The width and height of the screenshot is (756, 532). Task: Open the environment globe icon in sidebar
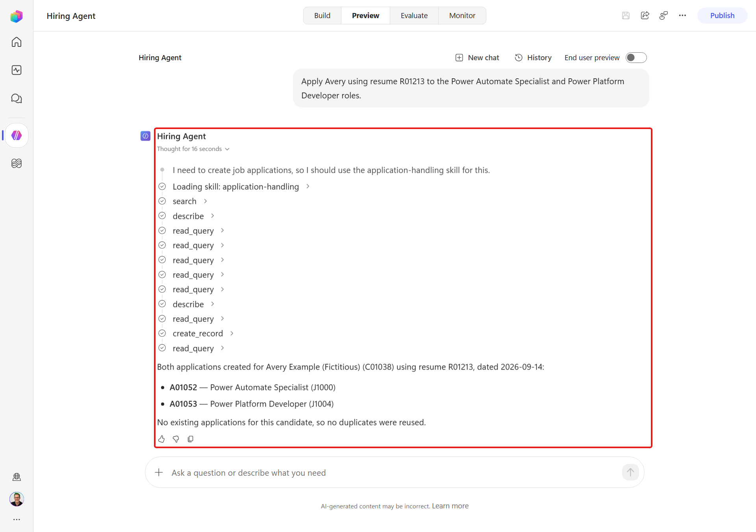17,477
